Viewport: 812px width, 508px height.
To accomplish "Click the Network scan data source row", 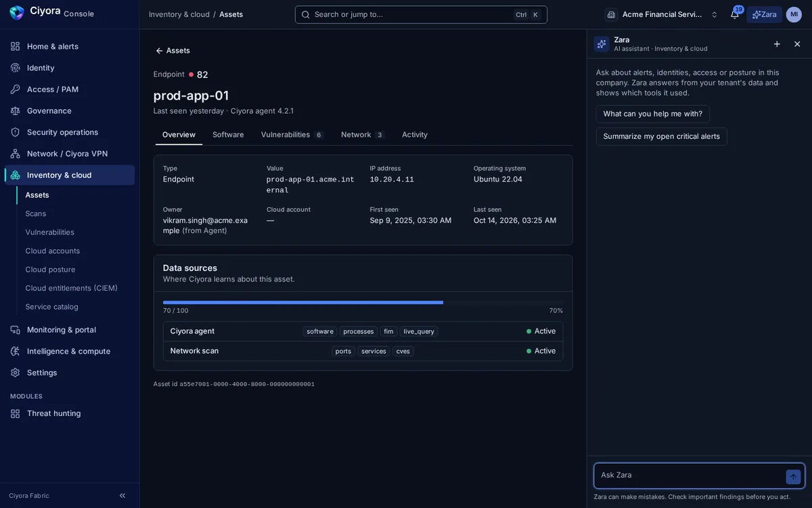I will pos(363,351).
